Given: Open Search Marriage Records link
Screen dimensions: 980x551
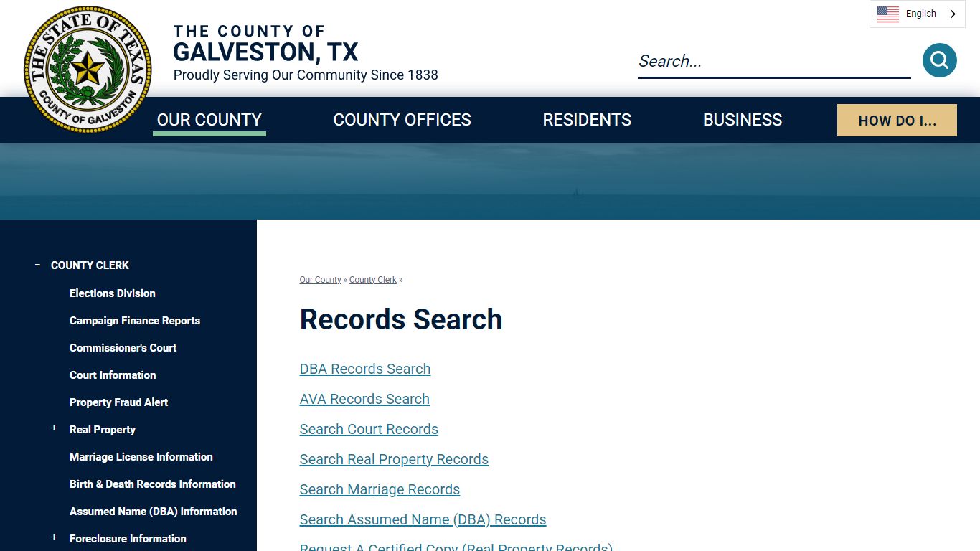Looking at the screenshot, I should point(380,489).
